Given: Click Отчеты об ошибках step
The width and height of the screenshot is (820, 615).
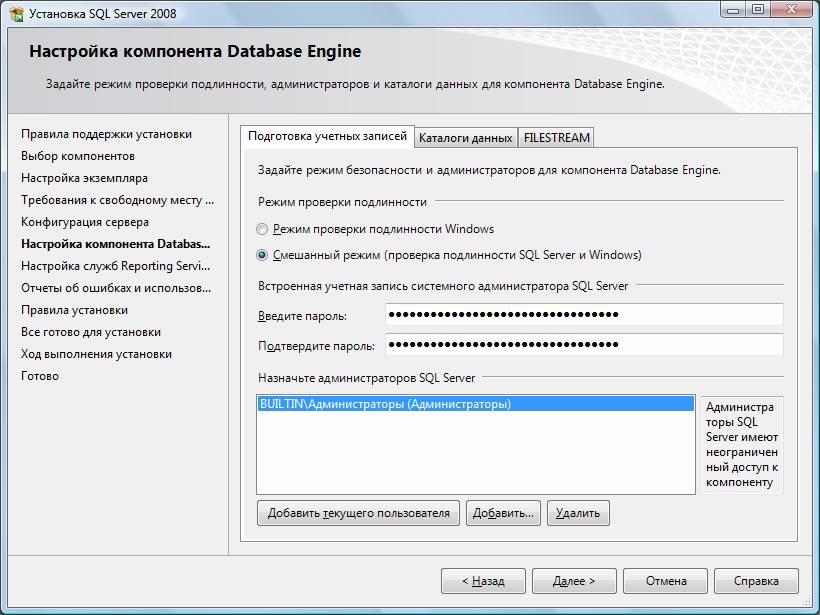Looking at the screenshot, I should (x=116, y=288).
